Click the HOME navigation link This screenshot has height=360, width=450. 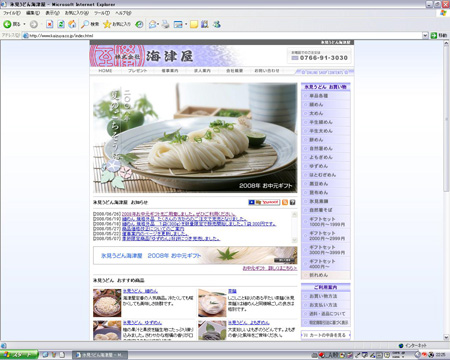105,71
